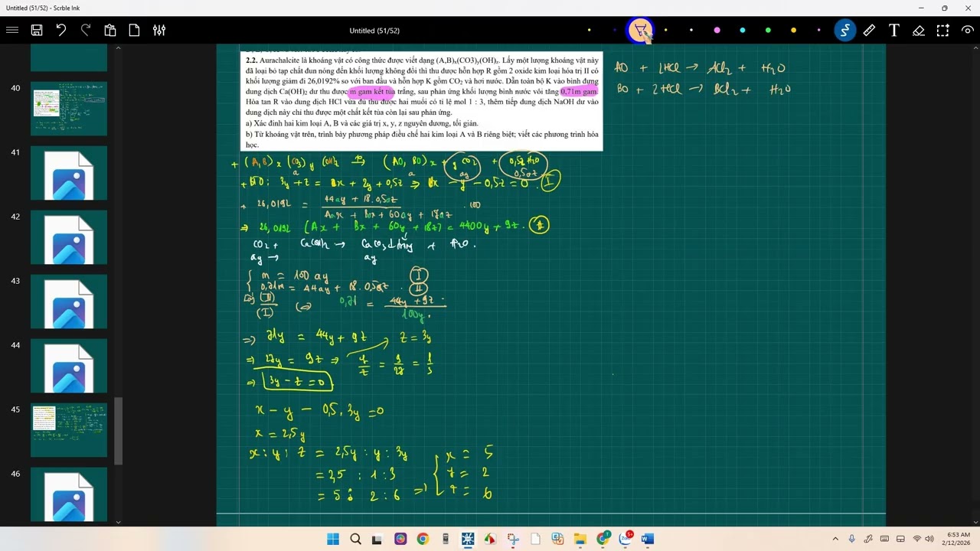The height and width of the screenshot is (551, 980).
Task: Show hidden system tray icons
Action: coord(835,539)
